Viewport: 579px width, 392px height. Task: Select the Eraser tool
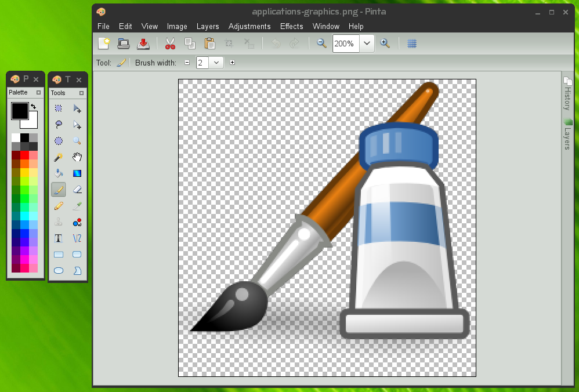[x=77, y=190]
